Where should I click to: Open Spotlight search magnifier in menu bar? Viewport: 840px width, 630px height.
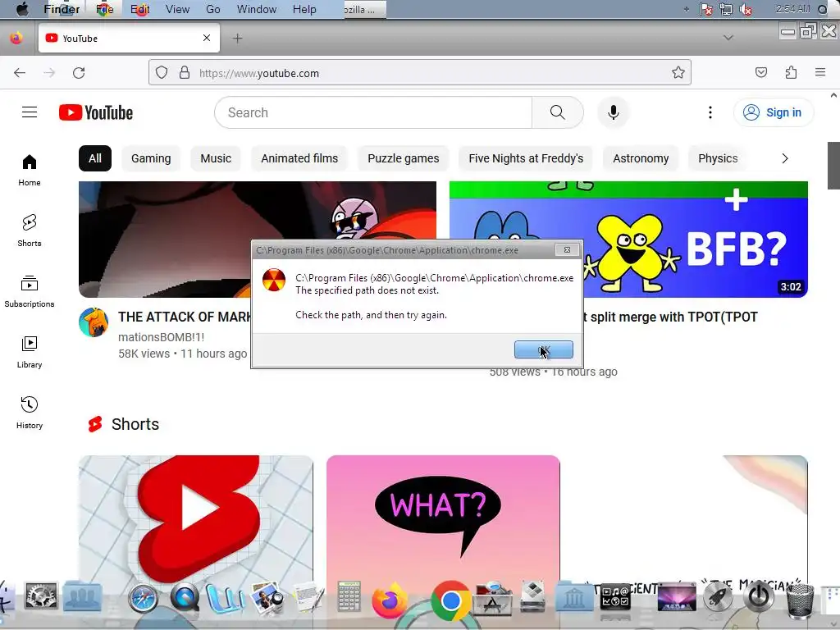(x=823, y=9)
